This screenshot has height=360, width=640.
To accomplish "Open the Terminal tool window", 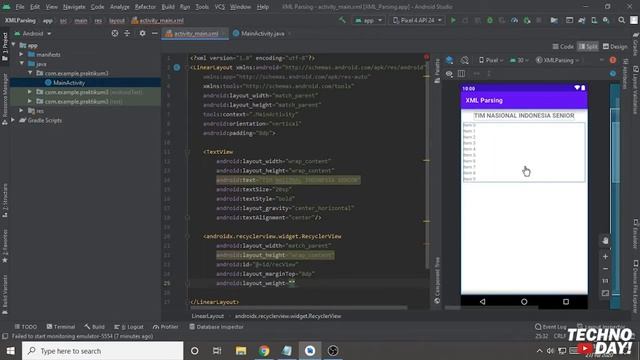I will [x=61, y=327].
